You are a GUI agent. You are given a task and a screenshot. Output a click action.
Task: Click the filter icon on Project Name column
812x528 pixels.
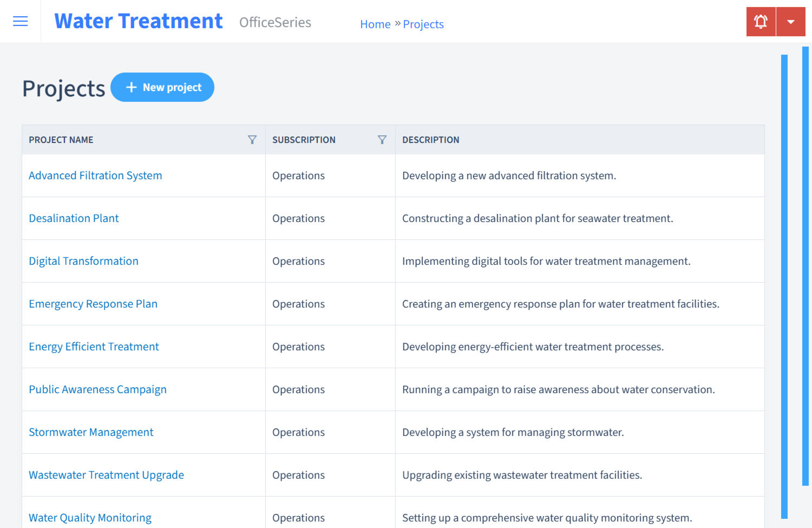pos(252,140)
